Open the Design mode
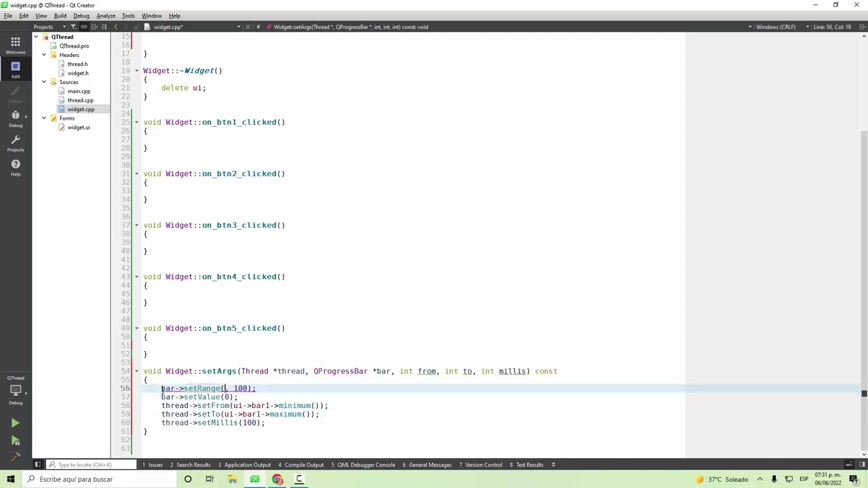Viewport: 868px width, 488px height. 15,94
